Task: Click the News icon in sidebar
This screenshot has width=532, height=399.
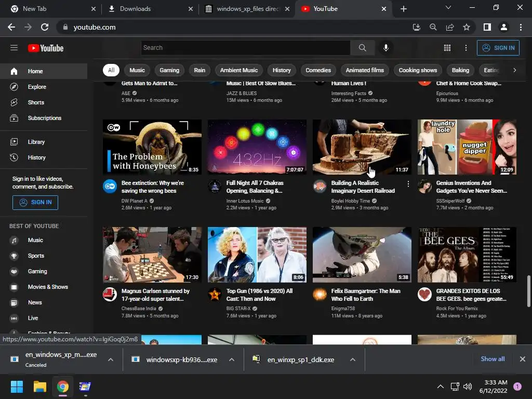Action: tap(14, 303)
